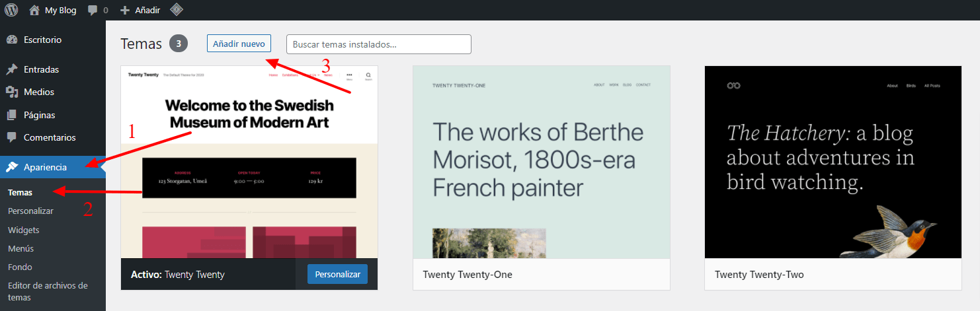This screenshot has height=311, width=980.
Task: Open the comments bubble in admin bar
Action: tap(93, 10)
